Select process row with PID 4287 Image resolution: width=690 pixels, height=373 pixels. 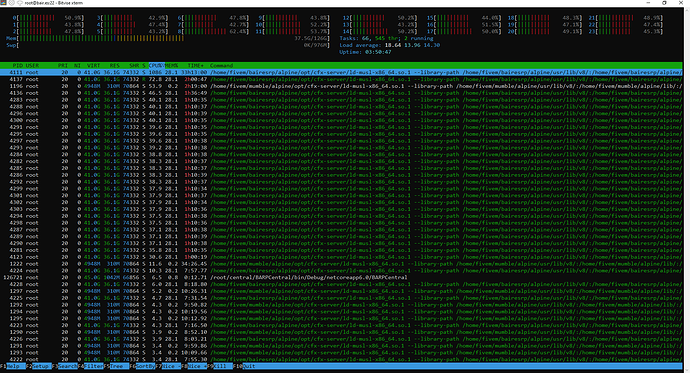[341, 230]
